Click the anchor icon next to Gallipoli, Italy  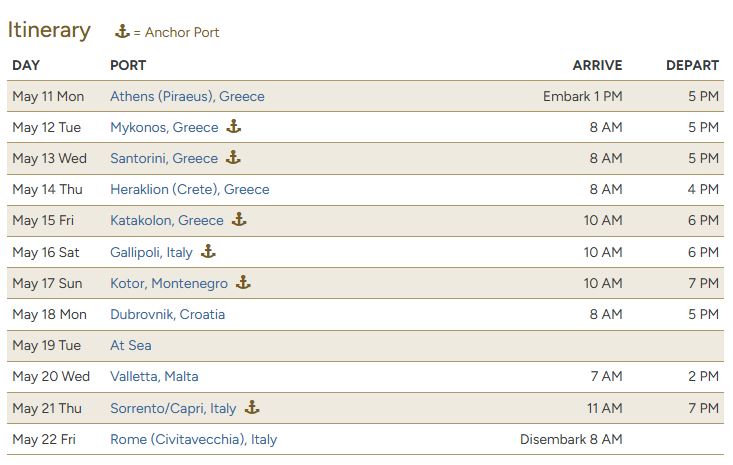pyautogui.click(x=208, y=252)
